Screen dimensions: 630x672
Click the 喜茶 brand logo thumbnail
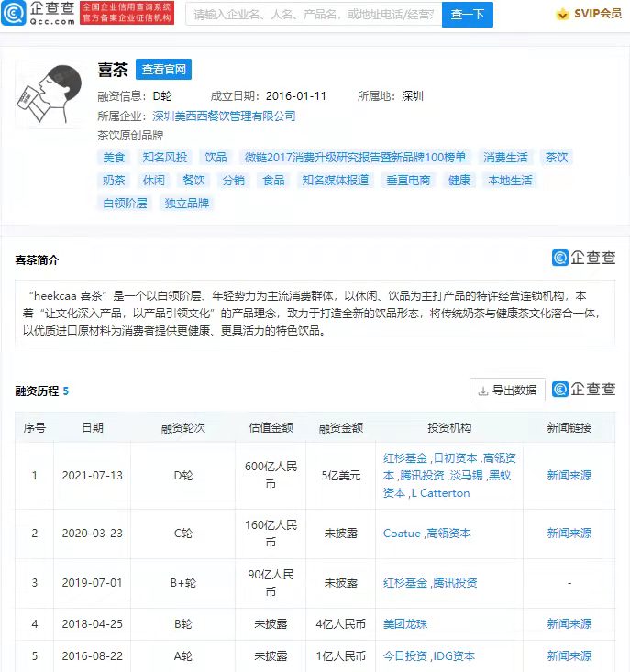pos(49,94)
